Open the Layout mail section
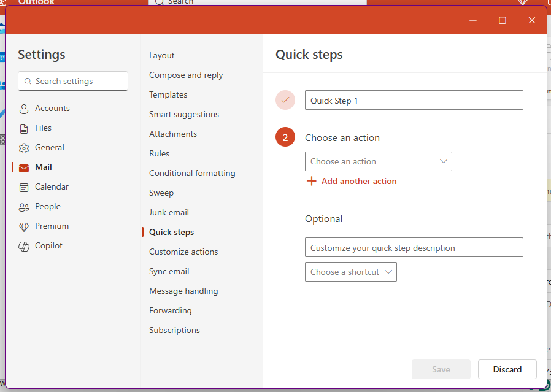Screen dimensions: 551x392 pos(161,55)
